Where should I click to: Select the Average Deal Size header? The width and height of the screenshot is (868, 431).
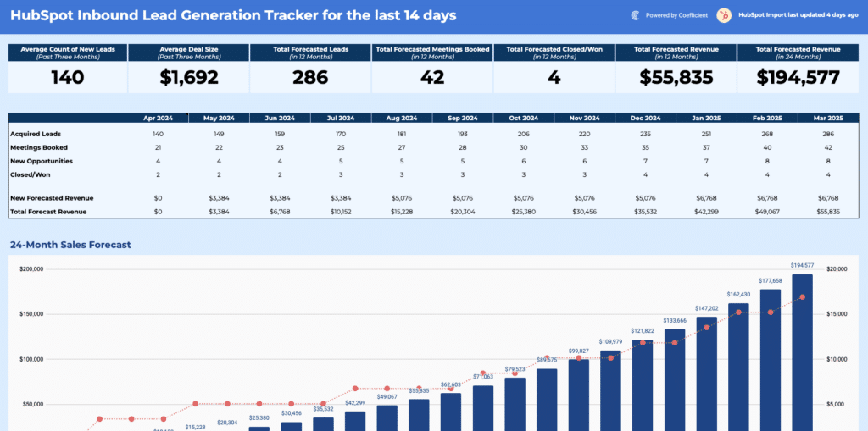point(189,52)
